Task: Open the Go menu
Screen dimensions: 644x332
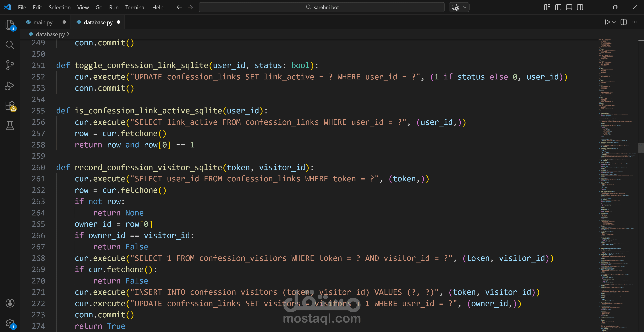Action: 99,7
